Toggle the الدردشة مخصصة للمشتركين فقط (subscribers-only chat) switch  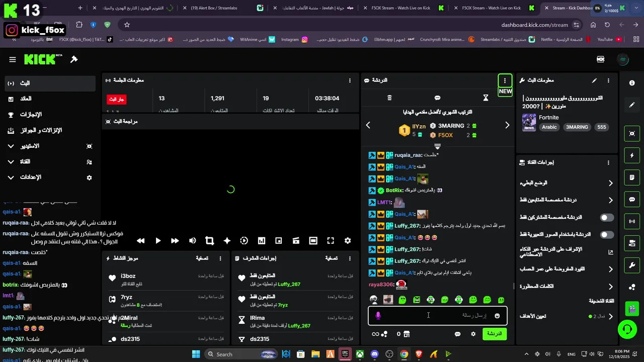click(607, 218)
